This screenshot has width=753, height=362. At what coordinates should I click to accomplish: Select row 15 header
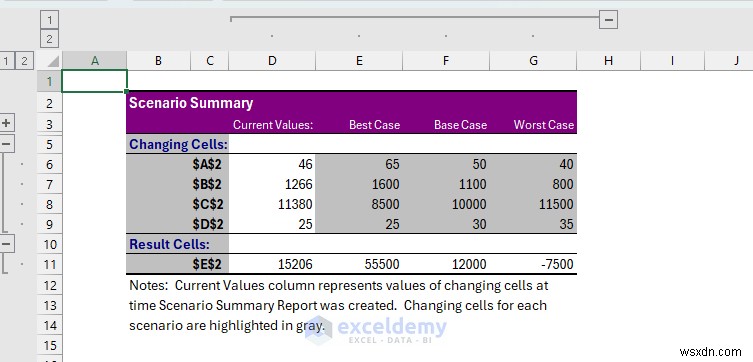tap(50, 345)
